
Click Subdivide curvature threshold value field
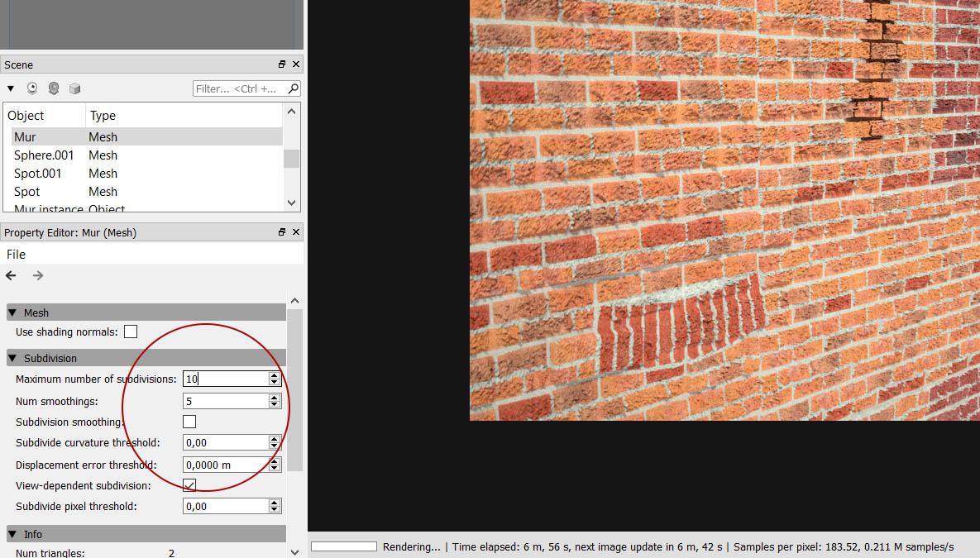coord(226,442)
